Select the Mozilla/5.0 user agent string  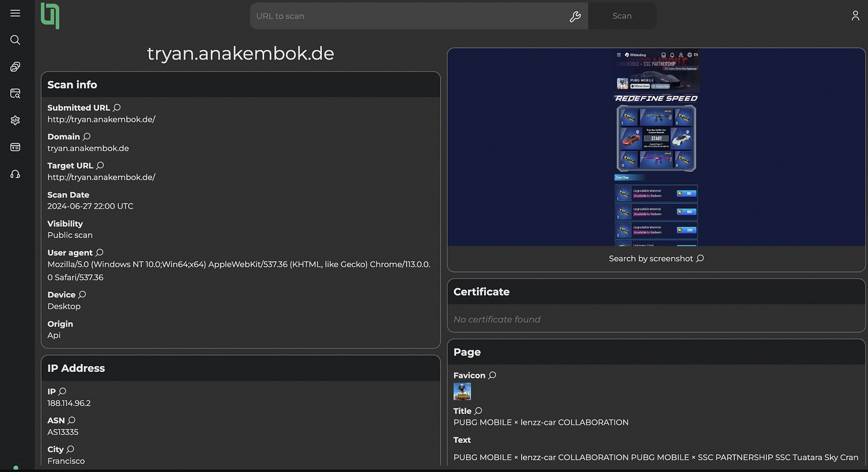coord(239,270)
